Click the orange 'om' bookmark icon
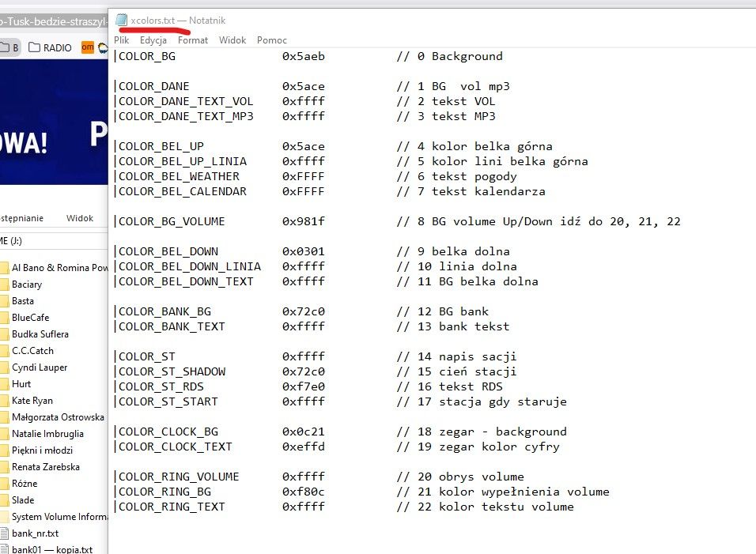Image resolution: width=756 pixels, height=554 pixels. coord(88,47)
